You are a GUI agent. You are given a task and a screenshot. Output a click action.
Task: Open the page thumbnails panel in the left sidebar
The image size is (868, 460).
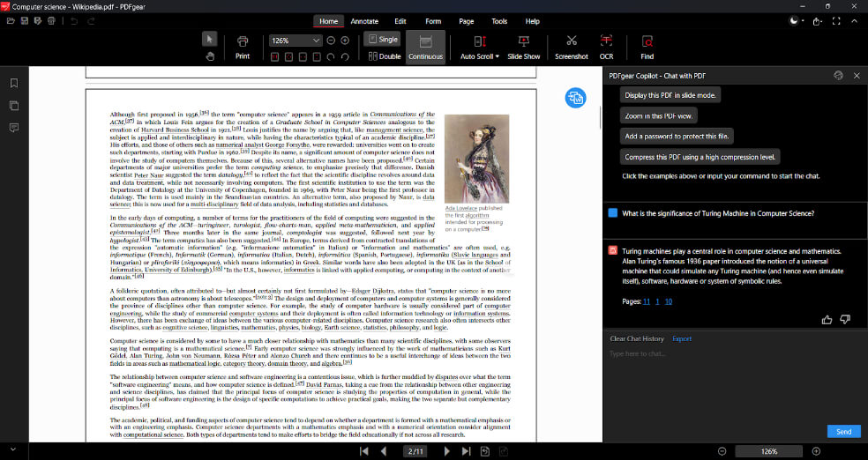tap(14, 106)
